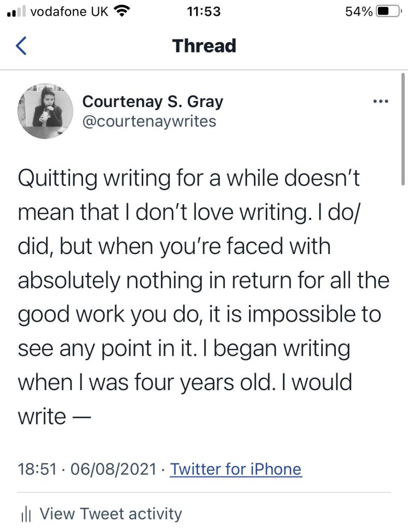Tap the @courtenaywrites handle

(x=149, y=121)
